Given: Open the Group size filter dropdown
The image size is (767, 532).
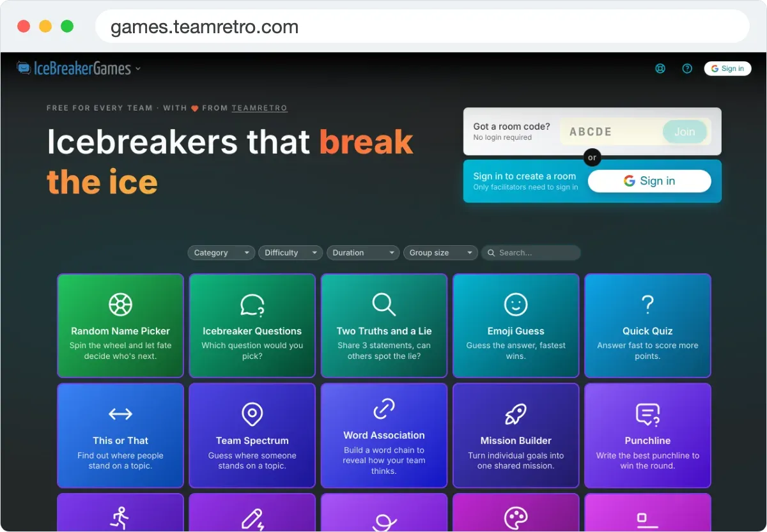Looking at the screenshot, I should [440, 253].
